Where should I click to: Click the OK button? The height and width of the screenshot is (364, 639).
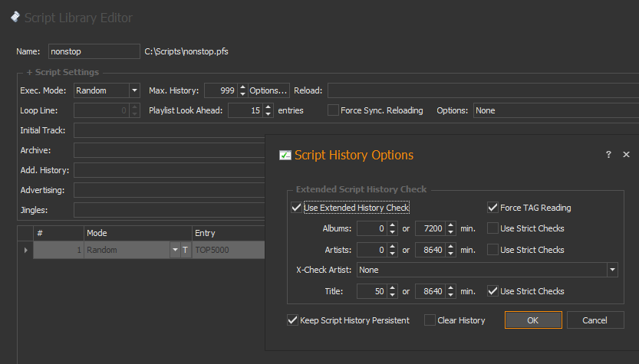pos(533,320)
